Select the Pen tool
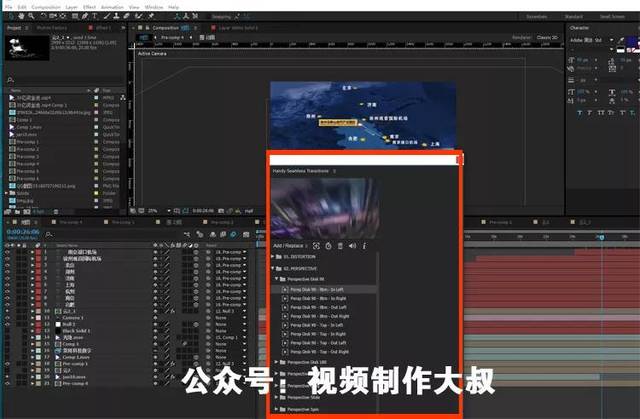This screenshot has width=640, height=419. [x=85, y=16]
